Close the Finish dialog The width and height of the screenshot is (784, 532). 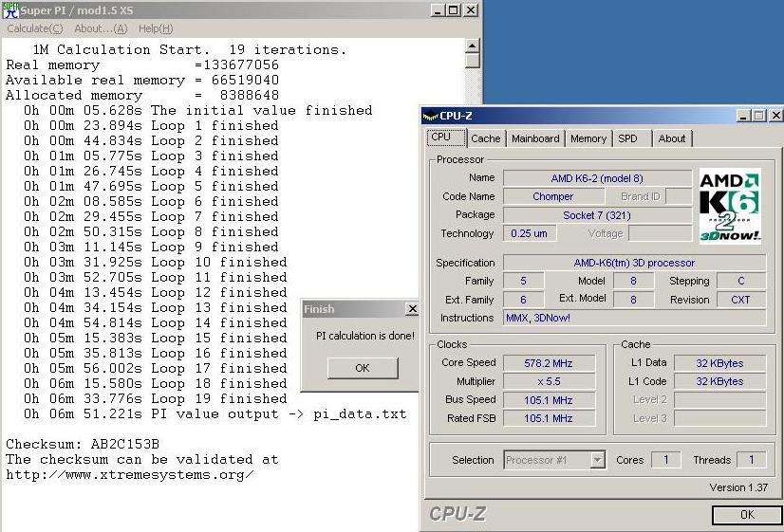(x=412, y=309)
